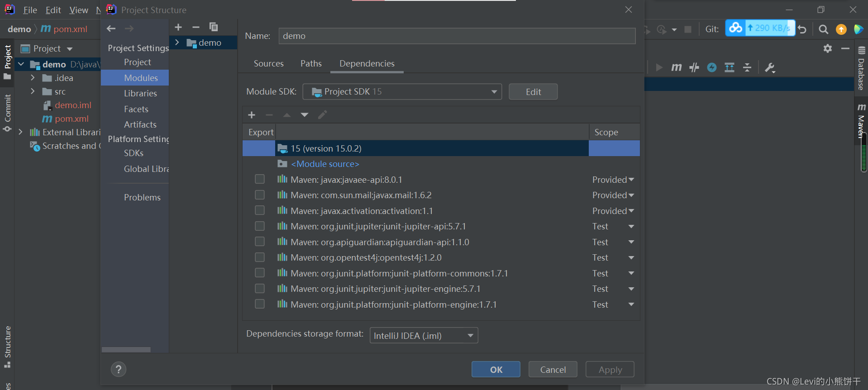Add a new module with plus icon
This screenshot has width=868, height=390.
(178, 27)
